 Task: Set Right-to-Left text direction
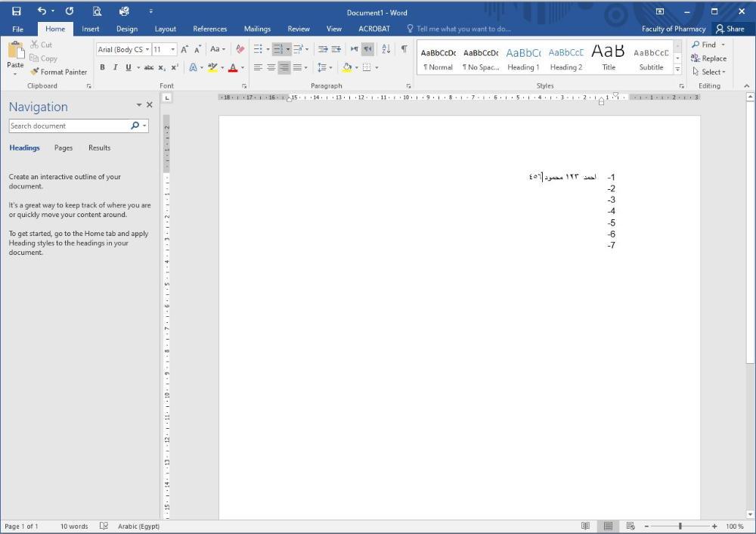367,49
